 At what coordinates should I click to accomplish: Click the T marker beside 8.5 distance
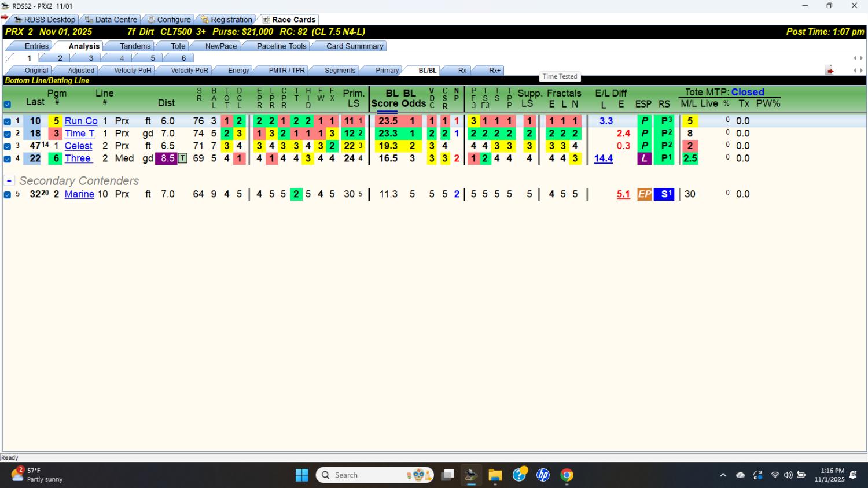[182, 158]
